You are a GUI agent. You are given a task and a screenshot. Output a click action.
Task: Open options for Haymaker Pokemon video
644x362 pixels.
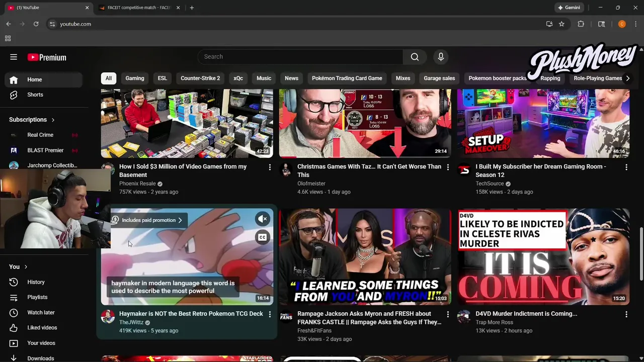tap(270, 314)
